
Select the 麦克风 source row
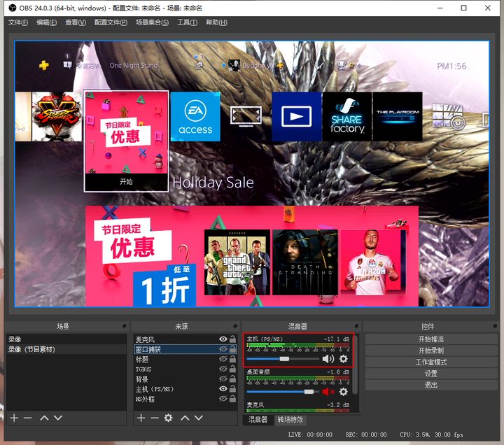pyautogui.click(x=185, y=339)
